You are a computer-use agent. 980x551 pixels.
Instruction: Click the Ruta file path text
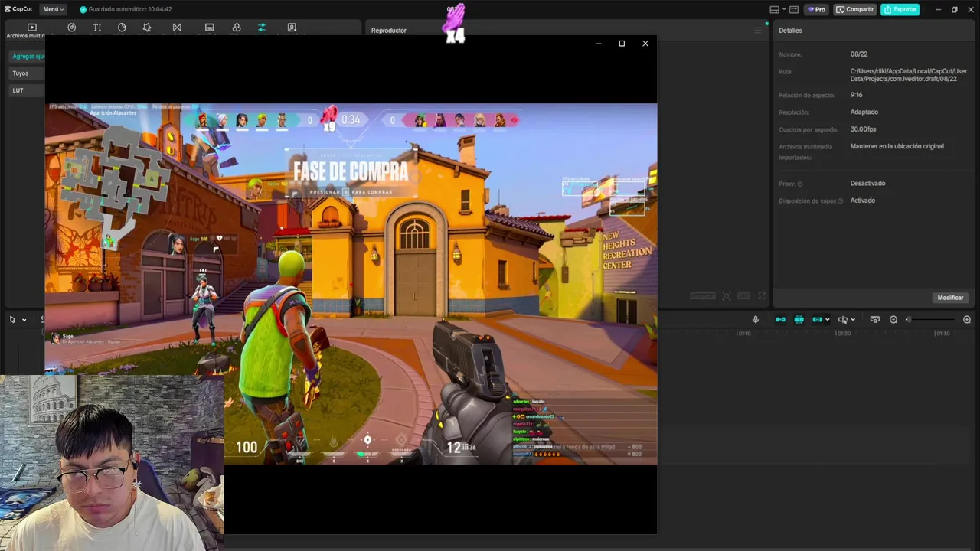pyautogui.click(x=908, y=75)
